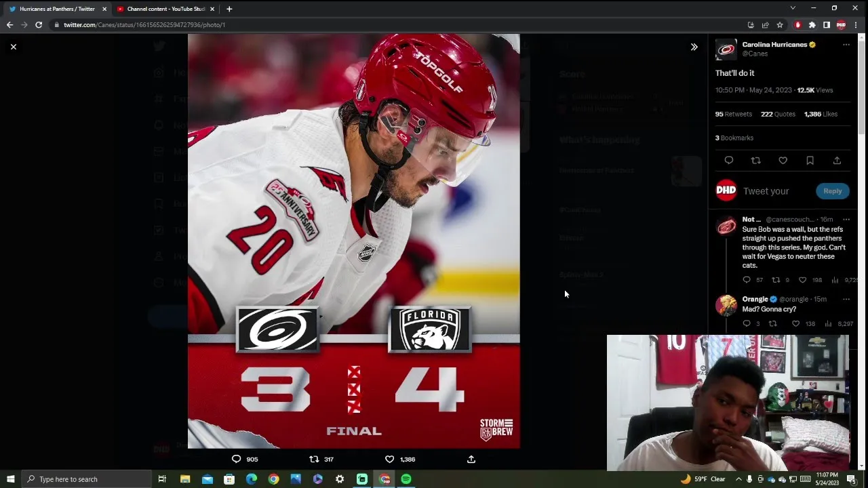The height and width of the screenshot is (488, 868).
Task: Bookmark this page with the star icon
Action: pos(780,24)
